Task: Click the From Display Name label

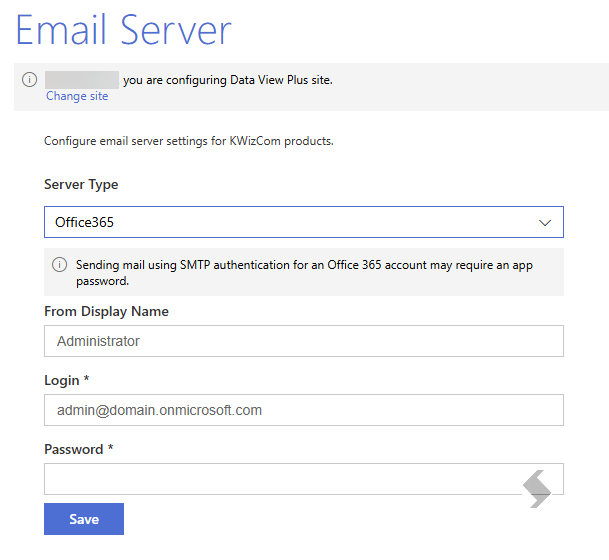Action: pyautogui.click(x=106, y=311)
